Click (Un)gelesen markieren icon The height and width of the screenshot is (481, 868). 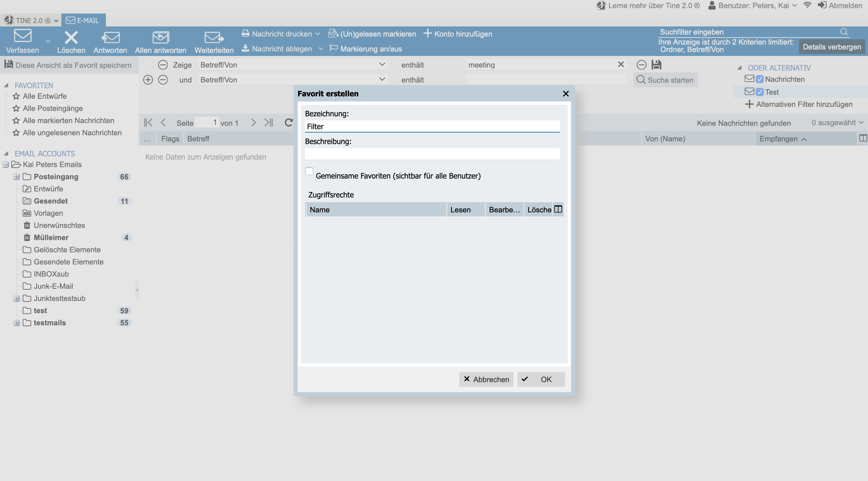[x=334, y=34]
